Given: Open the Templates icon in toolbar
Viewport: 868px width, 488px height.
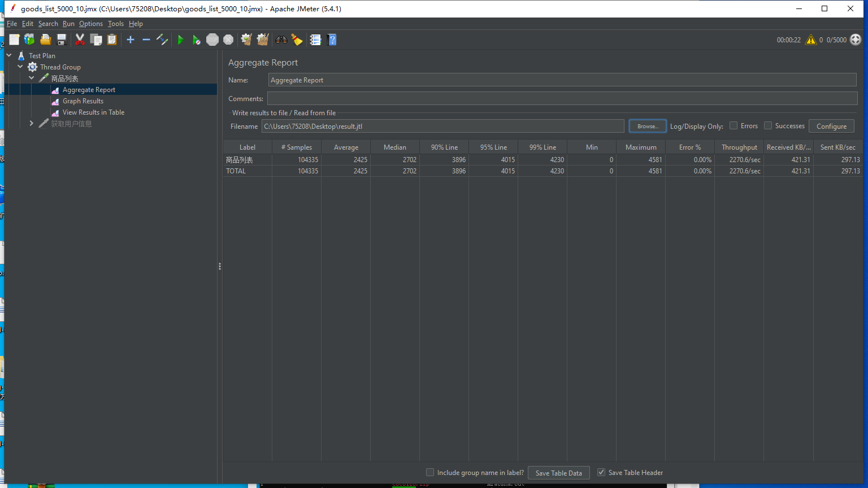Looking at the screenshot, I should click(x=29, y=40).
